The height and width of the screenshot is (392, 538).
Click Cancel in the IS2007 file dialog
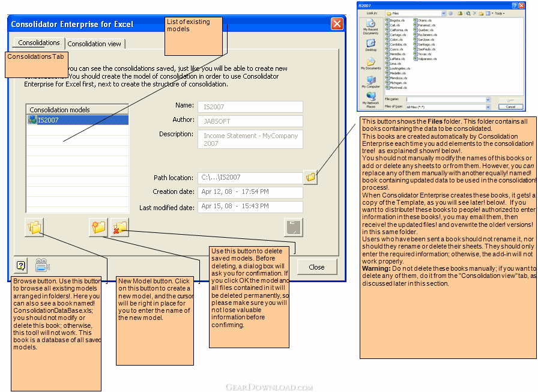[x=510, y=107]
